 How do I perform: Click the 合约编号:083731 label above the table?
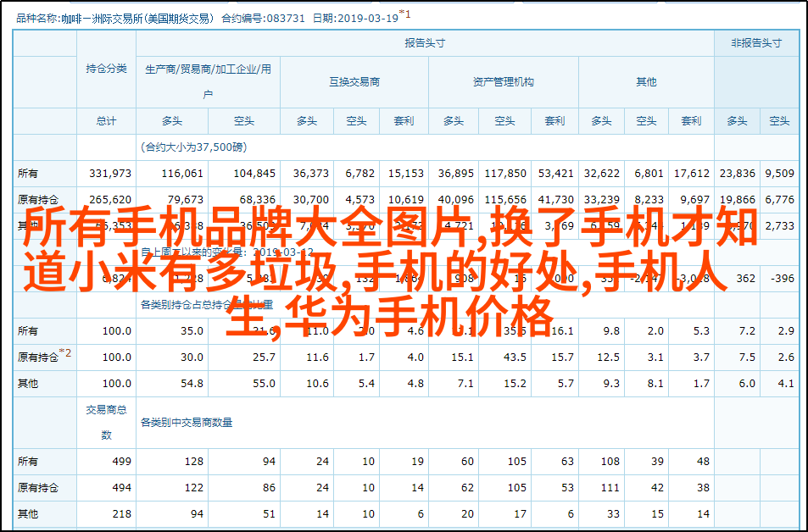pyautogui.click(x=264, y=18)
